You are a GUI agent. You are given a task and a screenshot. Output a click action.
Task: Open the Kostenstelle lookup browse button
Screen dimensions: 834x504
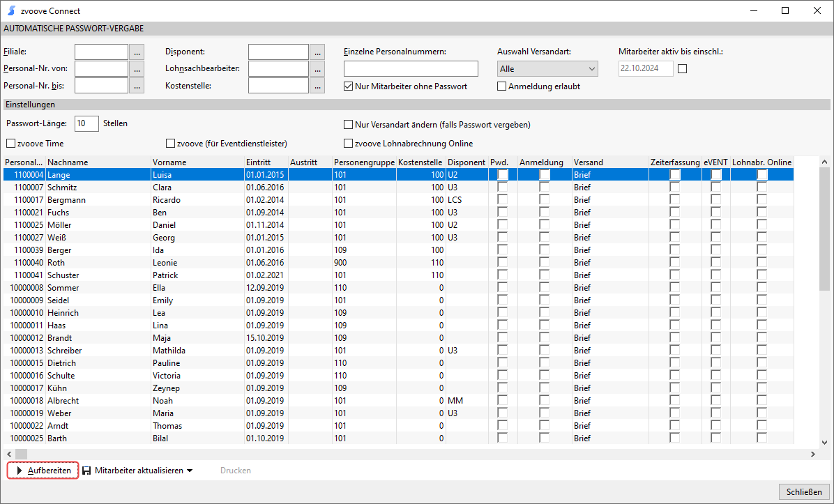(x=317, y=86)
